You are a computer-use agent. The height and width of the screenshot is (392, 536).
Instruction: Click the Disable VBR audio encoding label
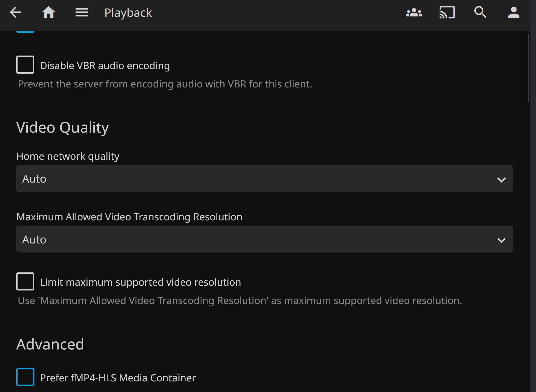coord(105,66)
